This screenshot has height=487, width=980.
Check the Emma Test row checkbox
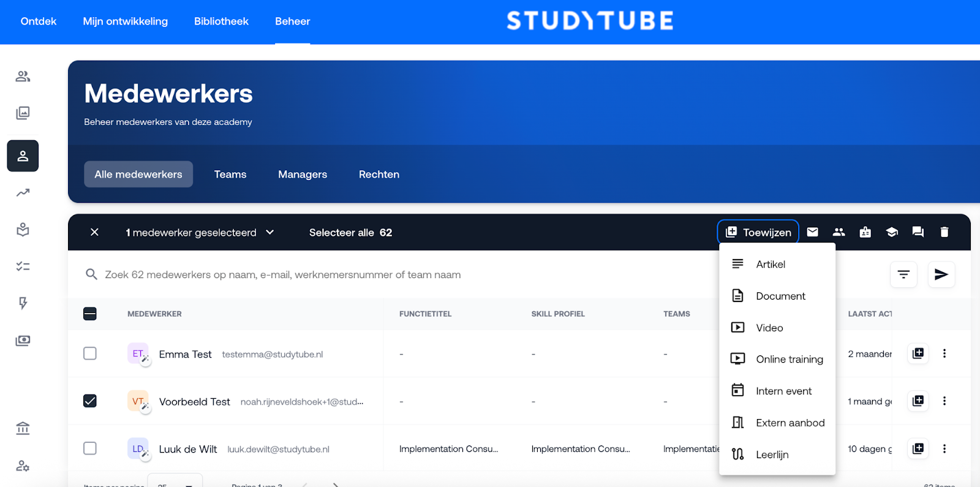[90, 353]
